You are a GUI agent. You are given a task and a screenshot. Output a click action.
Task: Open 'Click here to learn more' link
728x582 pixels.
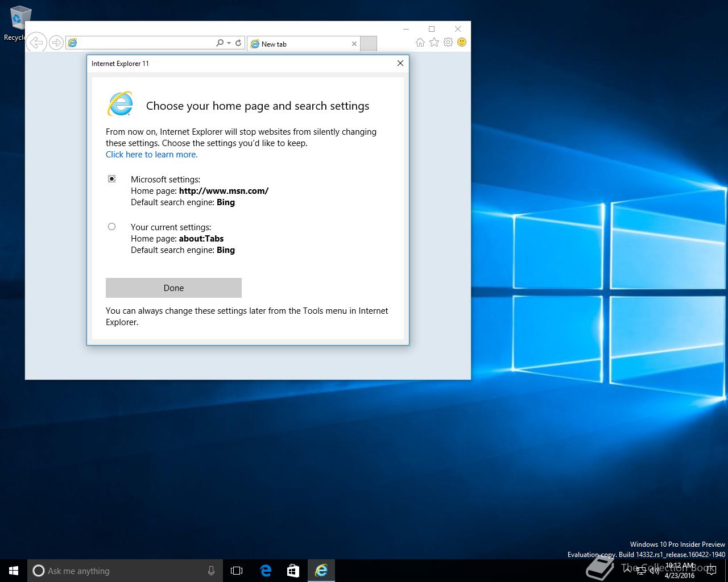152,155
